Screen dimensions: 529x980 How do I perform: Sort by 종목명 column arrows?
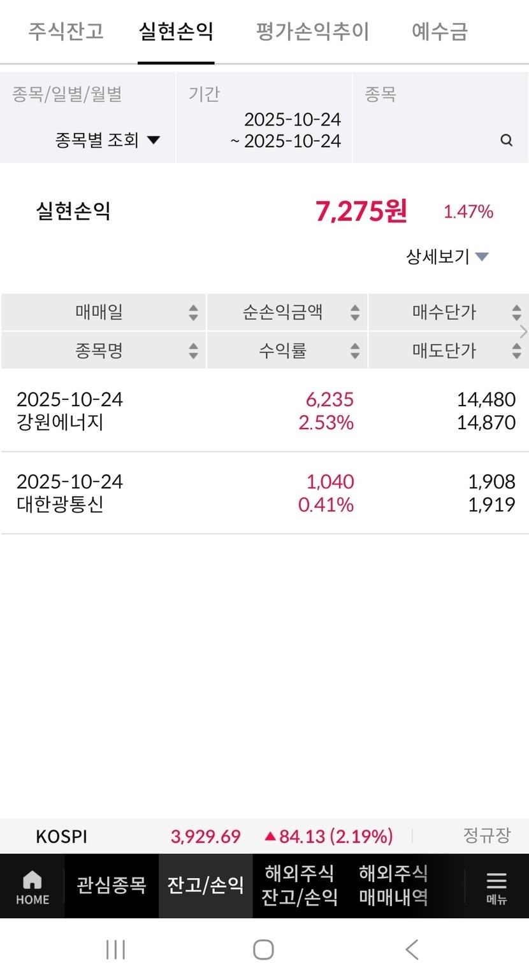[193, 351]
